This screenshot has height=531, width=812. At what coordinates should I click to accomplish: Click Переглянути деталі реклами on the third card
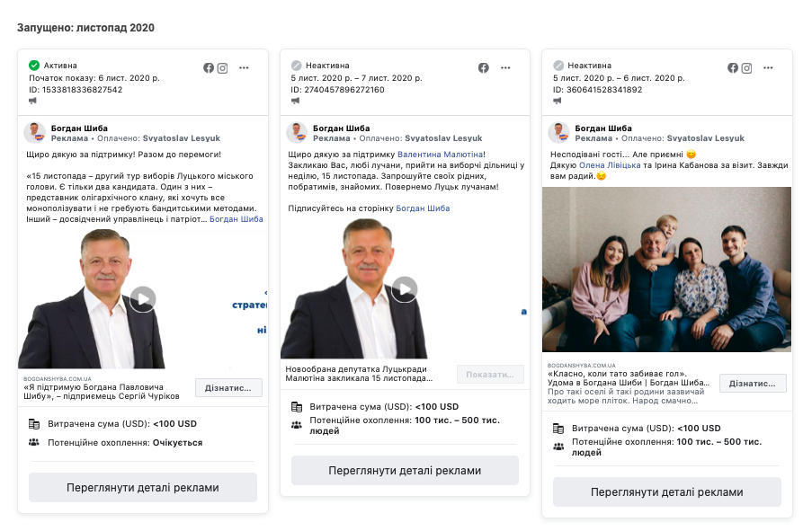pos(666,492)
